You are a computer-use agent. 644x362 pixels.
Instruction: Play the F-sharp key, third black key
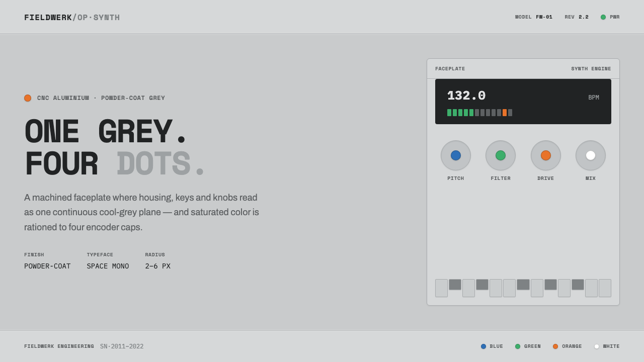pos(523,285)
